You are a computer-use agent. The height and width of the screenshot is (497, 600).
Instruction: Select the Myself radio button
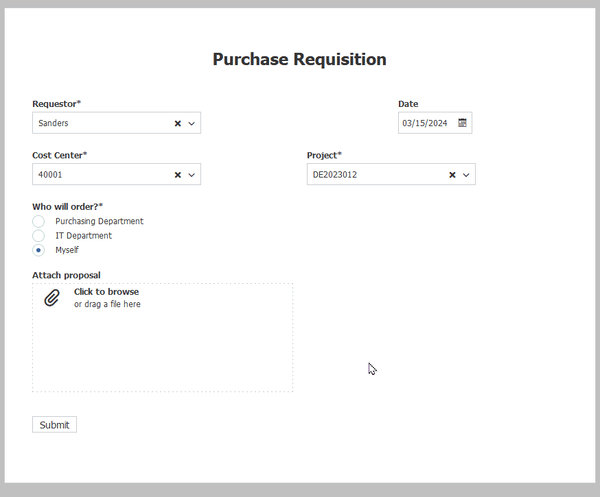coord(39,250)
